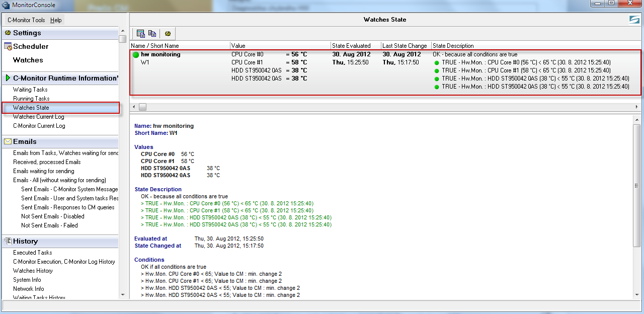Open Sent Emails - C-Monitor System Messages

point(69,189)
